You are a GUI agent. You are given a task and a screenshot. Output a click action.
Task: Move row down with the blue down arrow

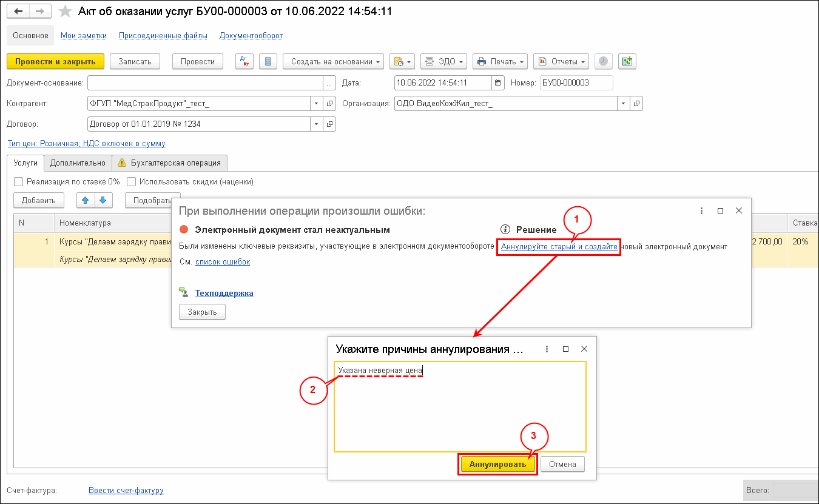(103, 200)
